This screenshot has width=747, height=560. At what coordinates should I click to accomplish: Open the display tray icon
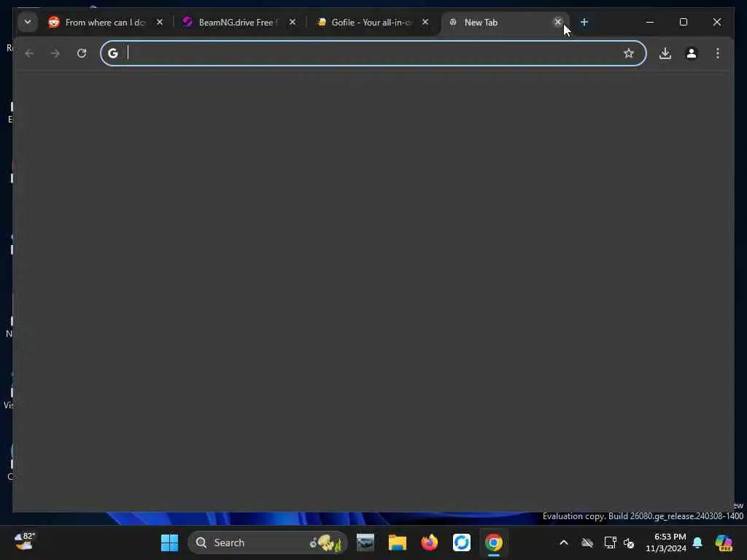pos(610,542)
